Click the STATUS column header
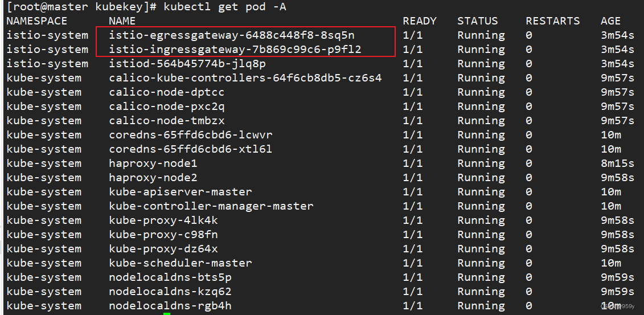The image size is (644, 315). click(x=477, y=21)
